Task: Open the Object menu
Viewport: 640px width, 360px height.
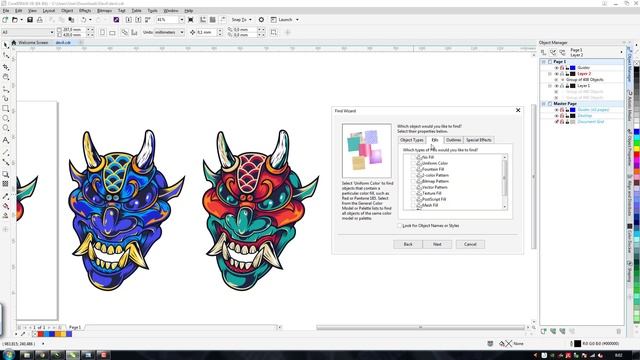Action: coord(67,11)
